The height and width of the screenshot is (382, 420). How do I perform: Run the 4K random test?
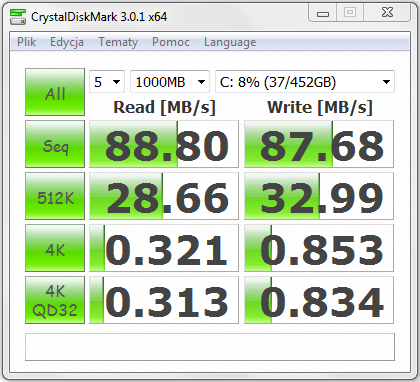coord(55,248)
